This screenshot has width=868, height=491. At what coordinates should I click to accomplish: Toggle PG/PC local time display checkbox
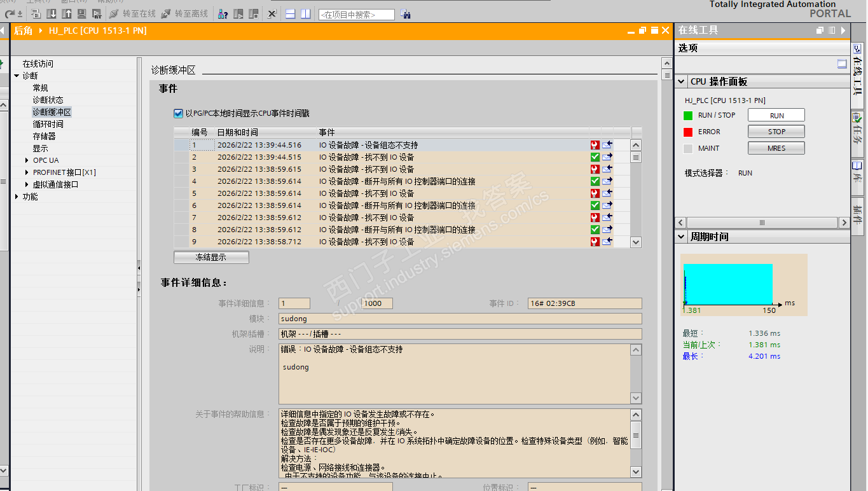(x=178, y=113)
